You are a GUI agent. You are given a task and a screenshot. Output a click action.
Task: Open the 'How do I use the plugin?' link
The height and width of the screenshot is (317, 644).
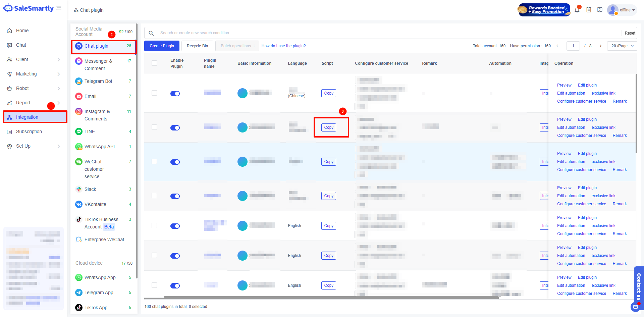(x=283, y=46)
